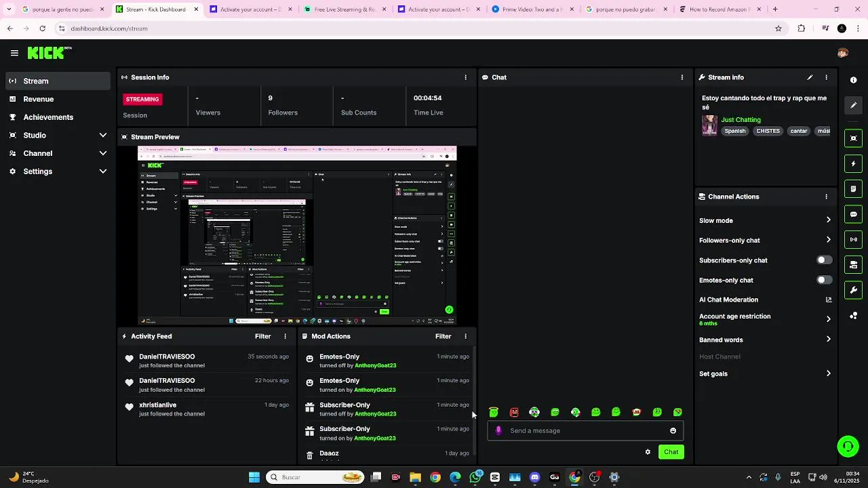Click the Send a message field
Viewport: 868px width, 488px height.
point(586,430)
